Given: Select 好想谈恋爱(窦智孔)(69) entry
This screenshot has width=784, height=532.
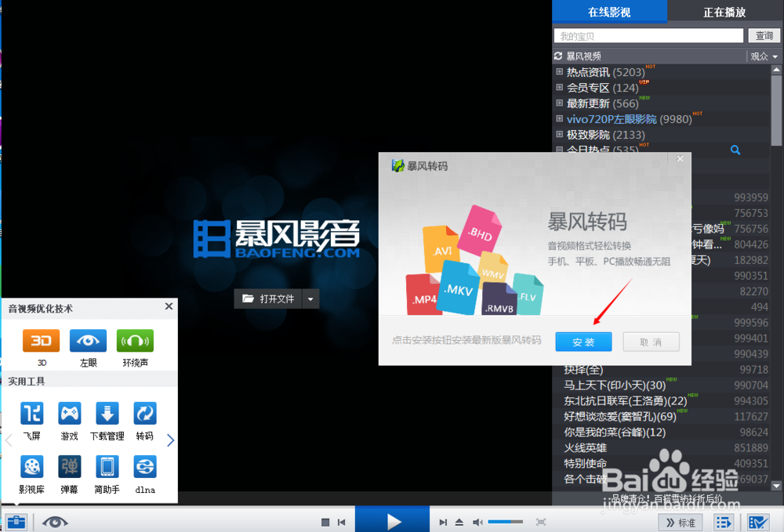Looking at the screenshot, I should (x=620, y=417).
